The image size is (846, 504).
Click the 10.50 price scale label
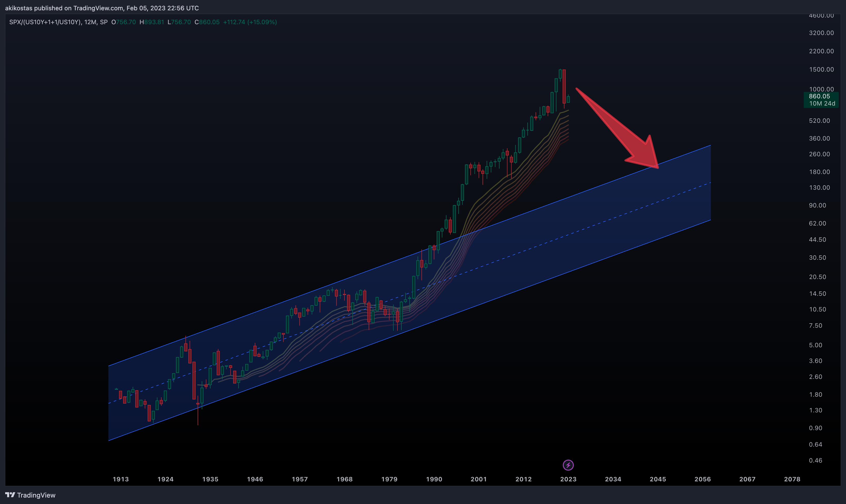817,309
